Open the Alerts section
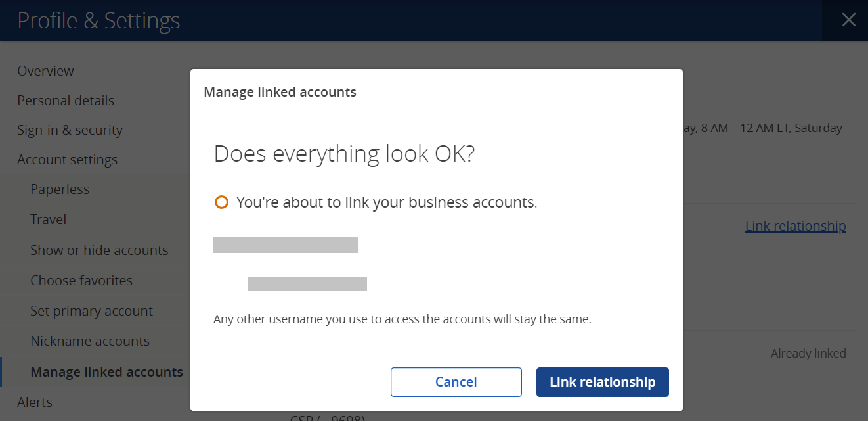Image resolution: width=868 pixels, height=422 pixels. pyautogui.click(x=34, y=402)
